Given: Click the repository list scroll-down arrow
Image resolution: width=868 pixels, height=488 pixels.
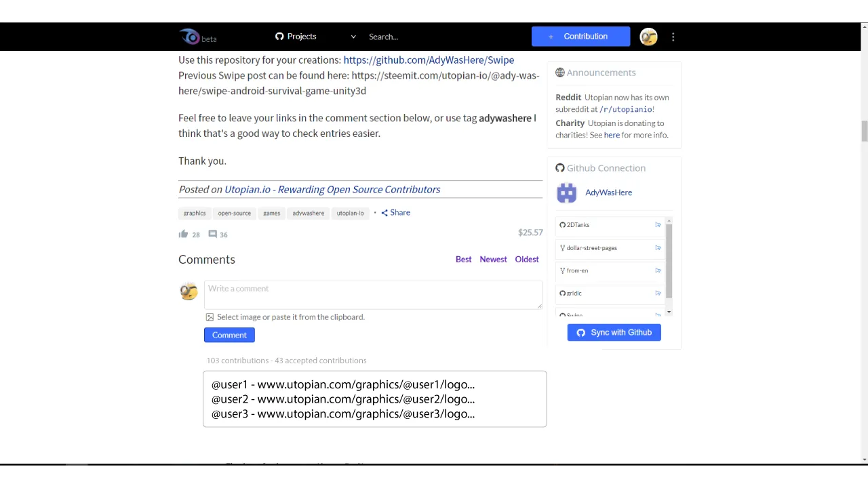Looking at the screenshot, I should click(669, 312).
